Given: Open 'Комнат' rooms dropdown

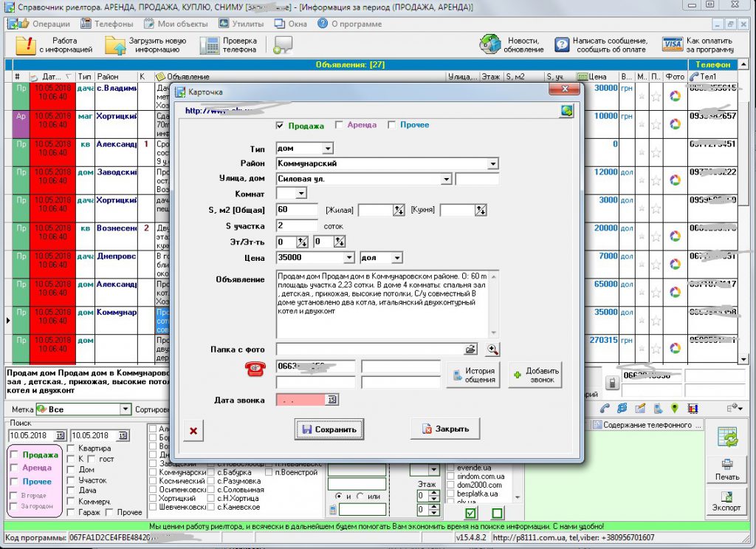Looking at the screenshot, I should pyautogui.click(x=301, y=194).
